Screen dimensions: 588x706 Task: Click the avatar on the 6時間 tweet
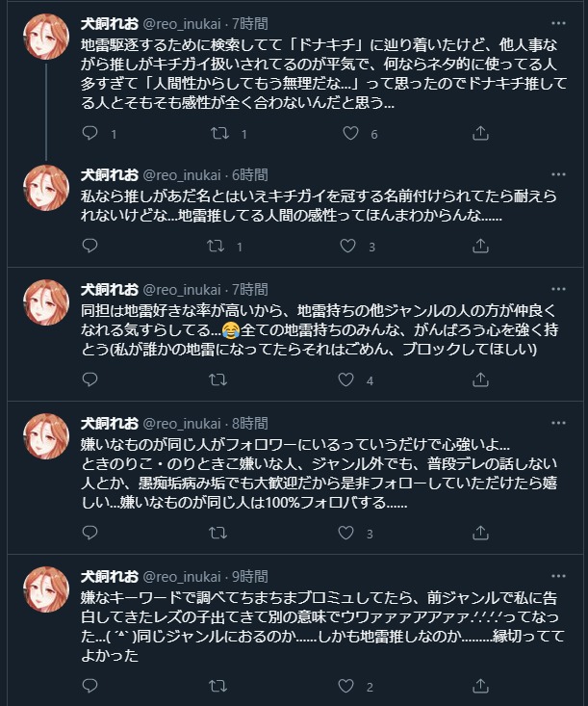[x=45, y=190]
